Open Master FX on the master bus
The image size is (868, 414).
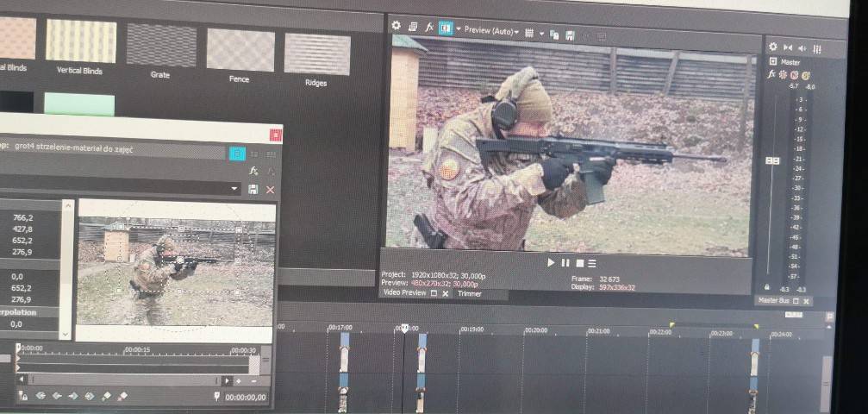[772, 75]
